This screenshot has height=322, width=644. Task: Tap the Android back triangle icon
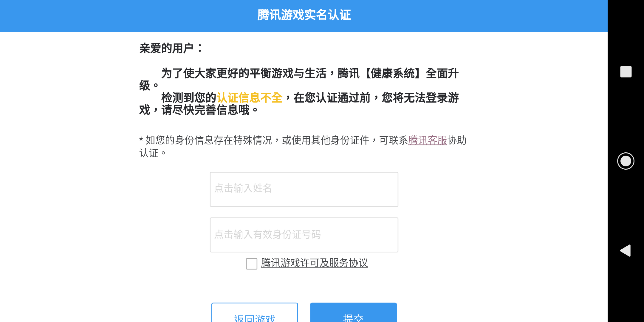pos(625,250)
